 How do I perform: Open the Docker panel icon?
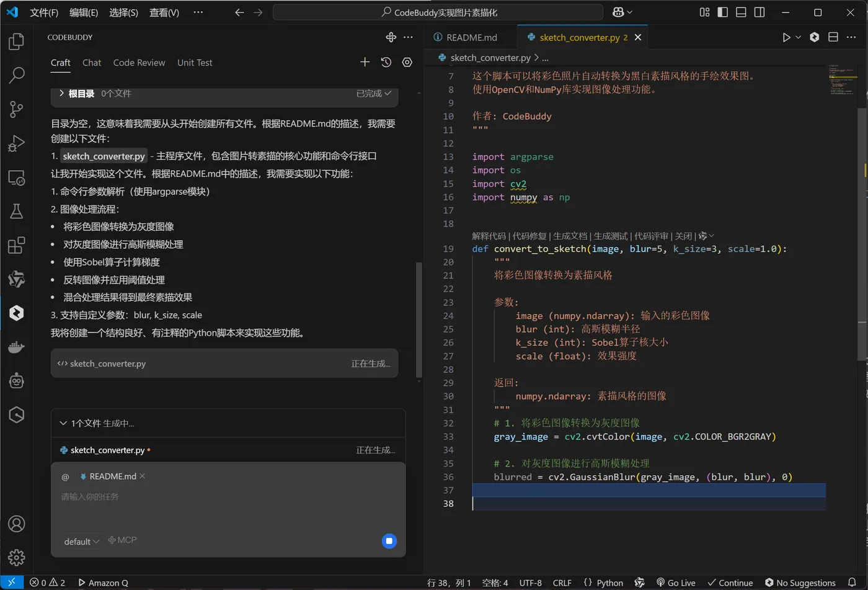[17, 347]
